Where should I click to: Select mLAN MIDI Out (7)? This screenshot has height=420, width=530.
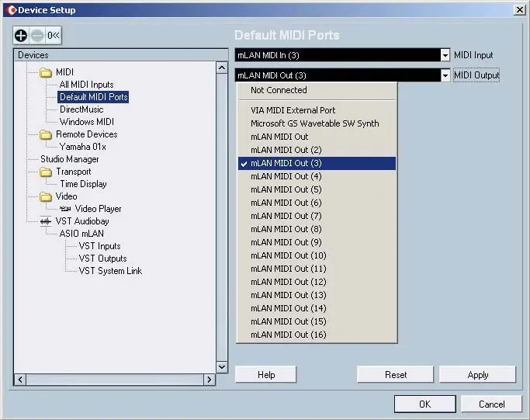[x=317, y=216]
